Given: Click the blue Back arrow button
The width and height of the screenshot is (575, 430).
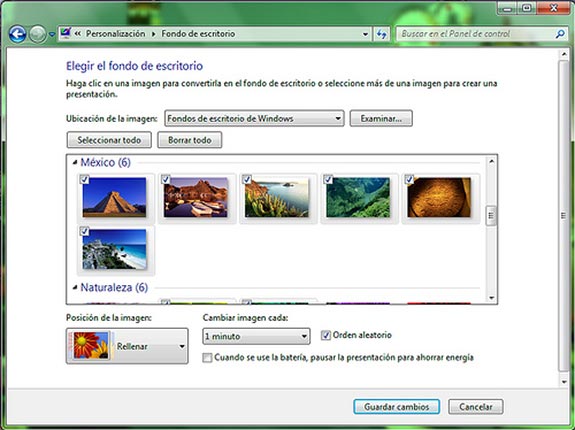Looking at the screenshot, I should point(18,34).
